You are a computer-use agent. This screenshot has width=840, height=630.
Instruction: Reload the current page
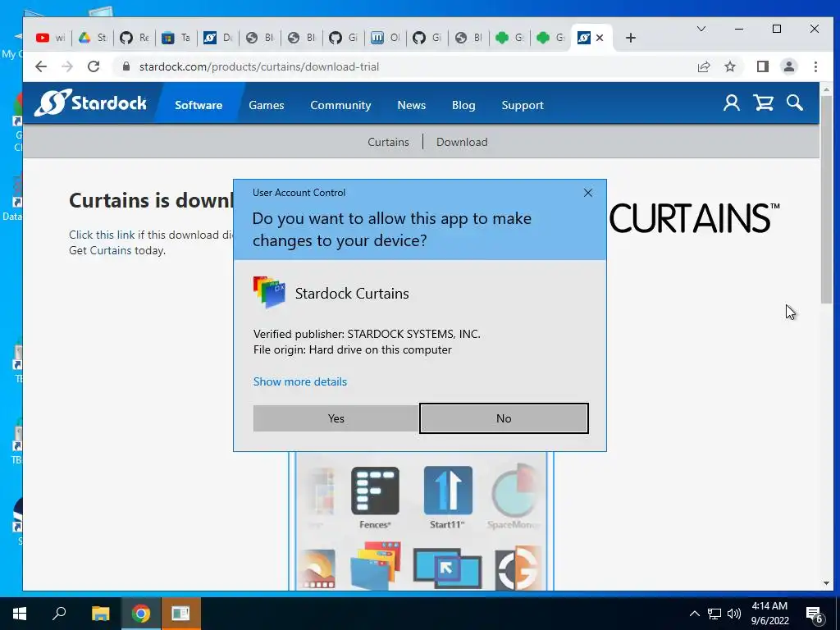[94, 66]
